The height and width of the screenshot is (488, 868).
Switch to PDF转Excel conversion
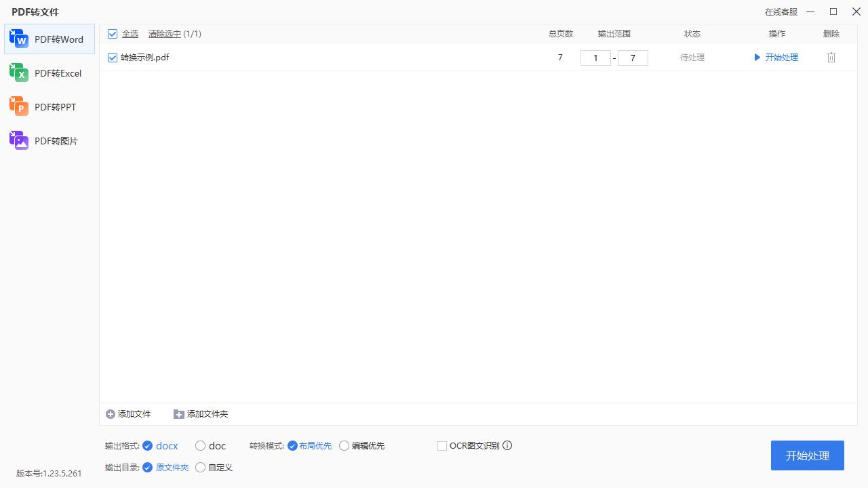(x=49, y=73)
